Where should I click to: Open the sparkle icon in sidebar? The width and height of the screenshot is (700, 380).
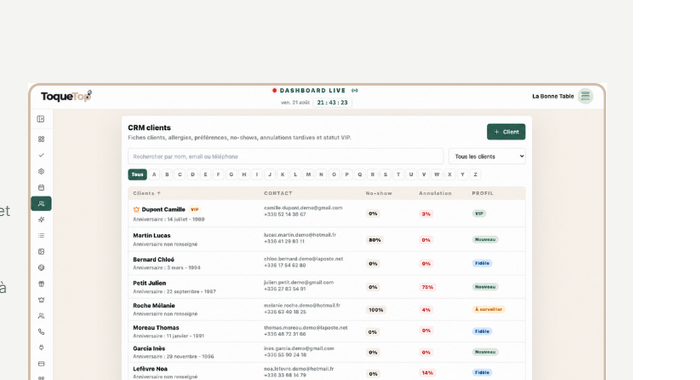(x=41, y=220)
